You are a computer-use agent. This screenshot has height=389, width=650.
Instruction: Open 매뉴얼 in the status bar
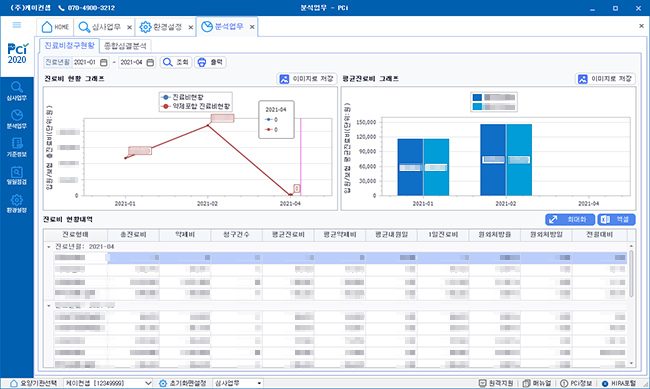pos(537,383)
